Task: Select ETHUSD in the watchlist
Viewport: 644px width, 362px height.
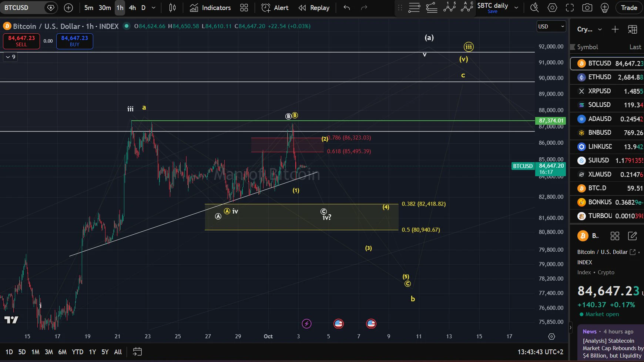Action: coord(607,77)
